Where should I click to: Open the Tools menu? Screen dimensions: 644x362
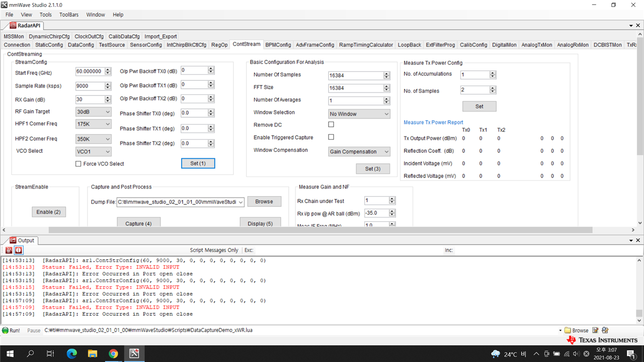click(x=46, y=15)
